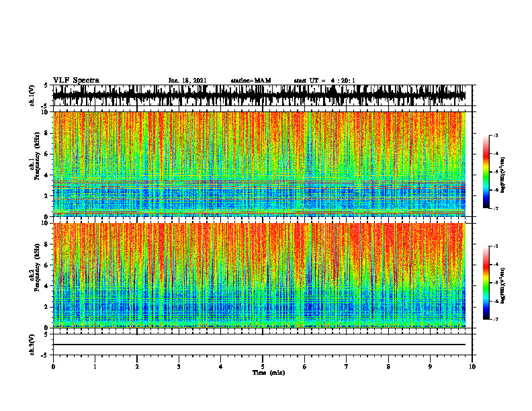The width and height of the screenshot is (532, 411).
Task: Click the ch.1 "Frequency (kHz)" axis label
Action: click(x=37, y=156)
